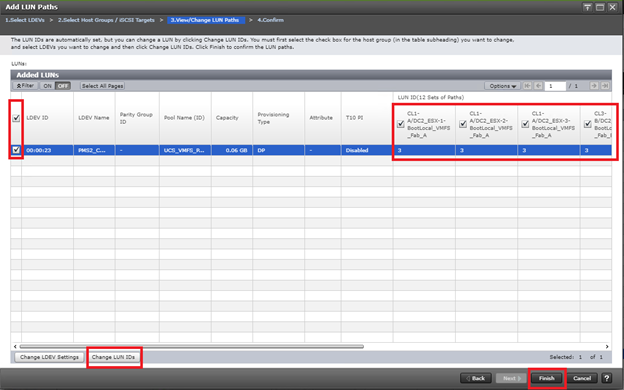Click the Finish button
This screenshot has height=390, width=624.
coord(547,378)
